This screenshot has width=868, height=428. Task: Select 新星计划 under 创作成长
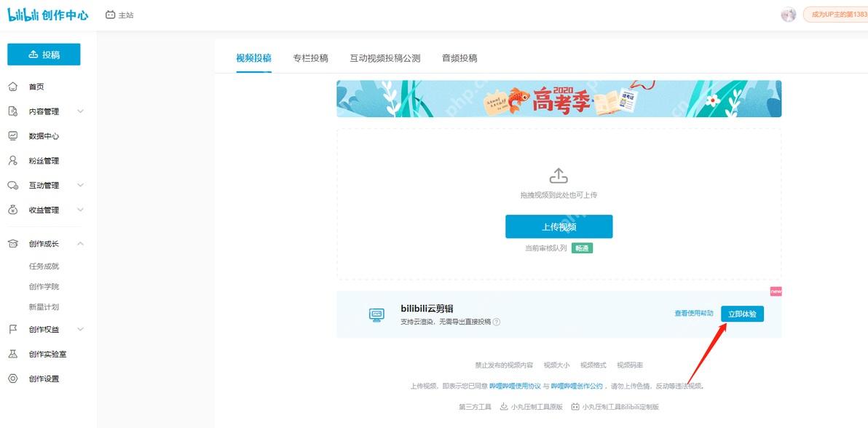pyautogui.click(x=44, y=307)
